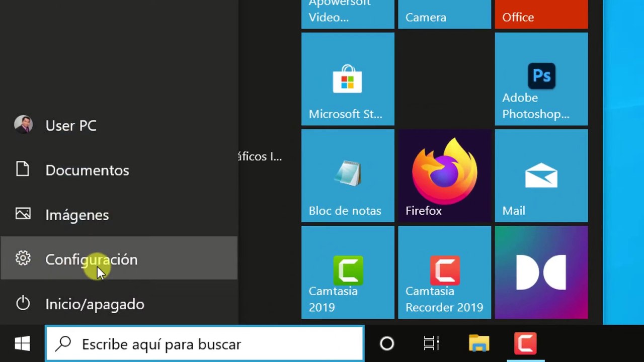Open Imágenes folder

click(x=119, y=215)
